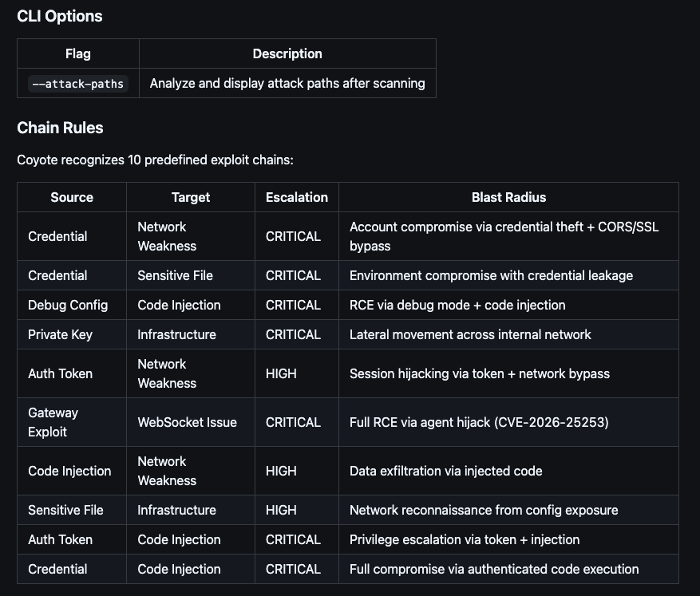Click "Sensitive File" source in Network reconnaissance row

65,511
